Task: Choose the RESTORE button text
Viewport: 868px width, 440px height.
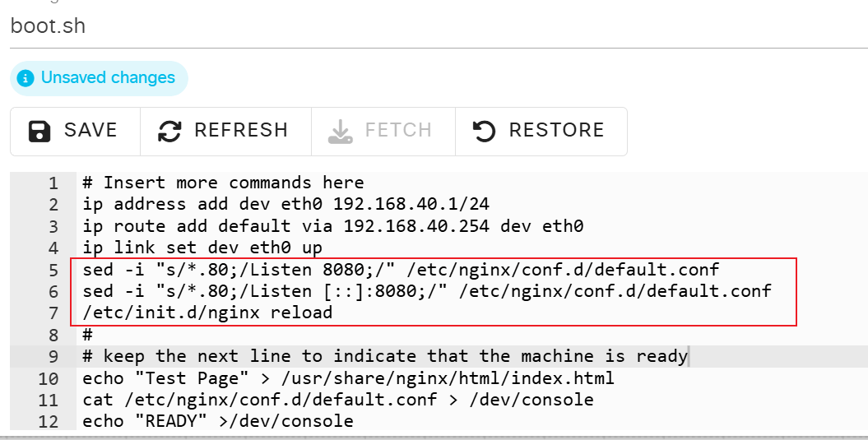Action: pos(556,130)
